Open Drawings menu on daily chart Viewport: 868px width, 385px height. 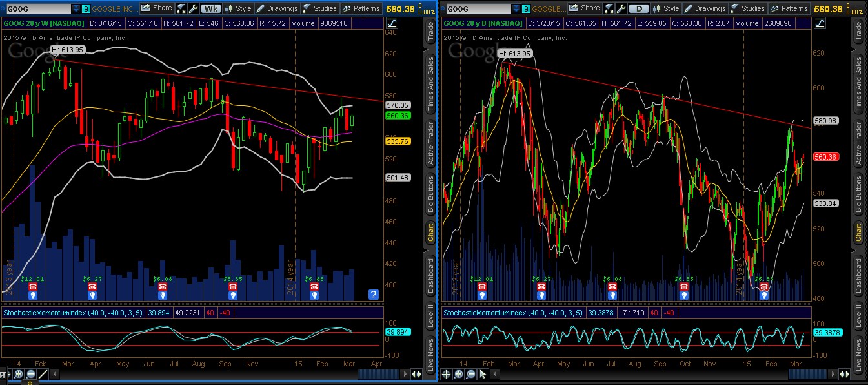pos(705,8)
